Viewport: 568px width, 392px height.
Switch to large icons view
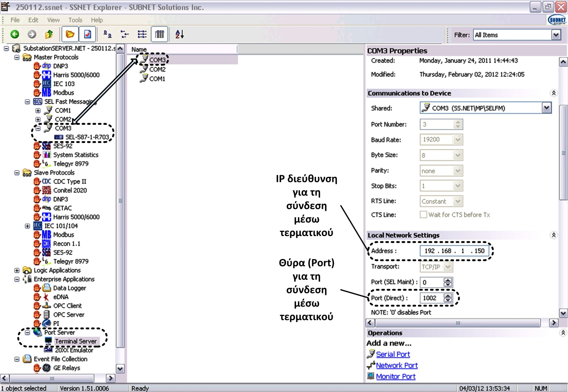[107, 34]
